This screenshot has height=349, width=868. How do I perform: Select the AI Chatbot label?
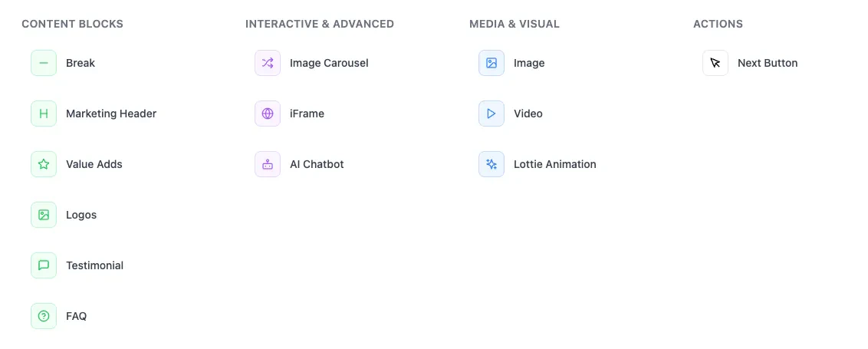click(317, 164)
